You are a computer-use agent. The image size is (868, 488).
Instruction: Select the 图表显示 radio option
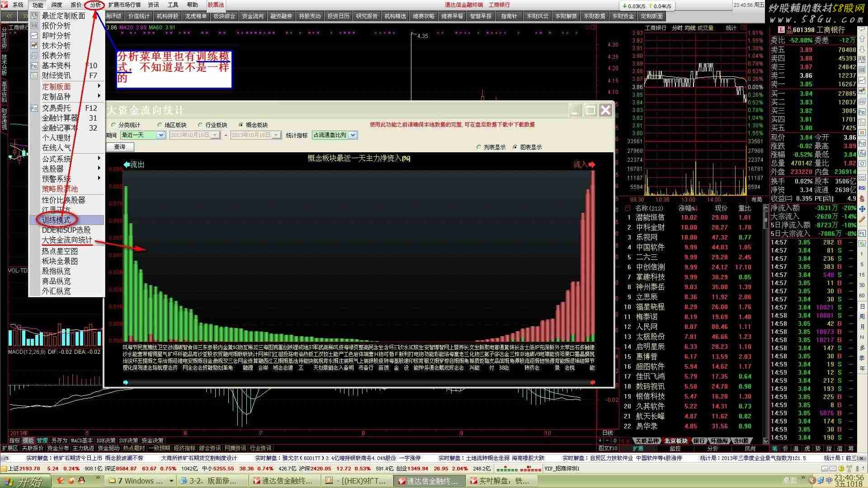[515, 147]
